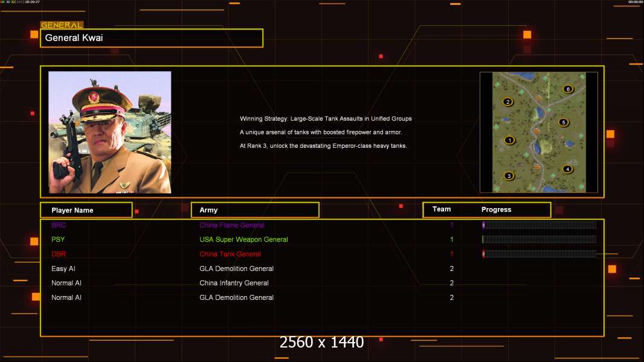
Task: Click the Team column header
Action: (x=442, y=209)
